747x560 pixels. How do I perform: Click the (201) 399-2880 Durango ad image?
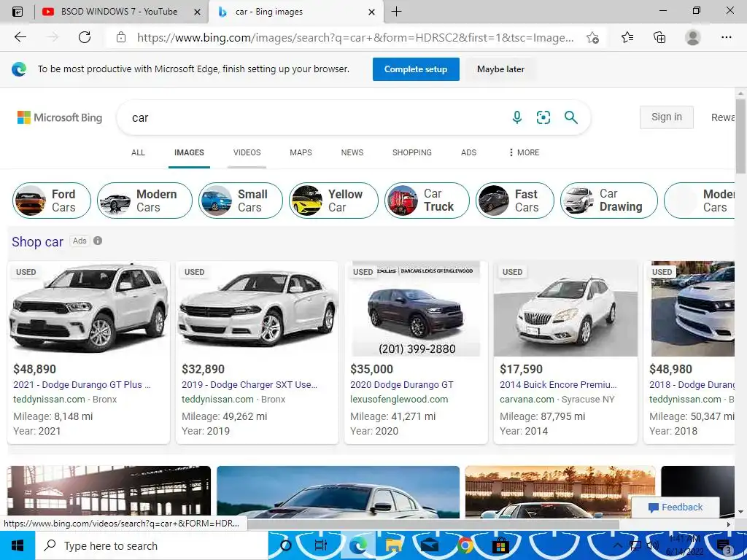[x=416, y=308]
